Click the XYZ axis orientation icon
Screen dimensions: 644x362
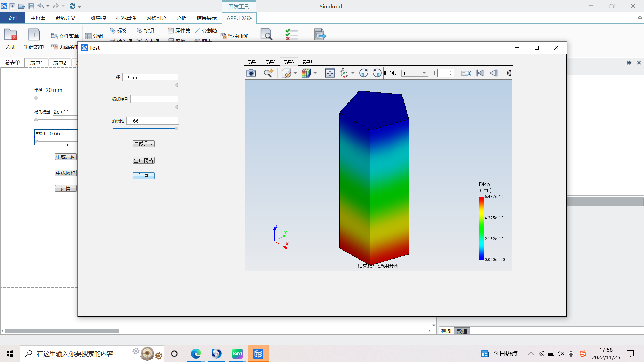[x=344, y=73]
